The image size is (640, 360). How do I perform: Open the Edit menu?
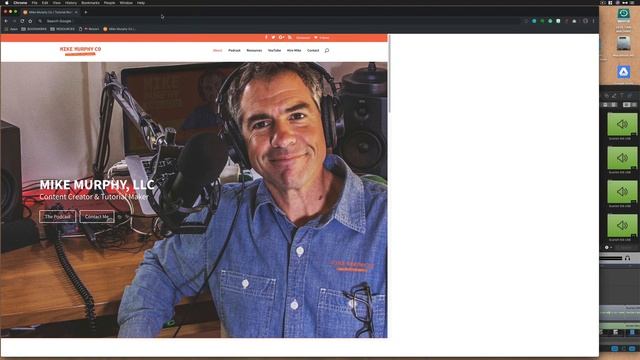point(45,2)
